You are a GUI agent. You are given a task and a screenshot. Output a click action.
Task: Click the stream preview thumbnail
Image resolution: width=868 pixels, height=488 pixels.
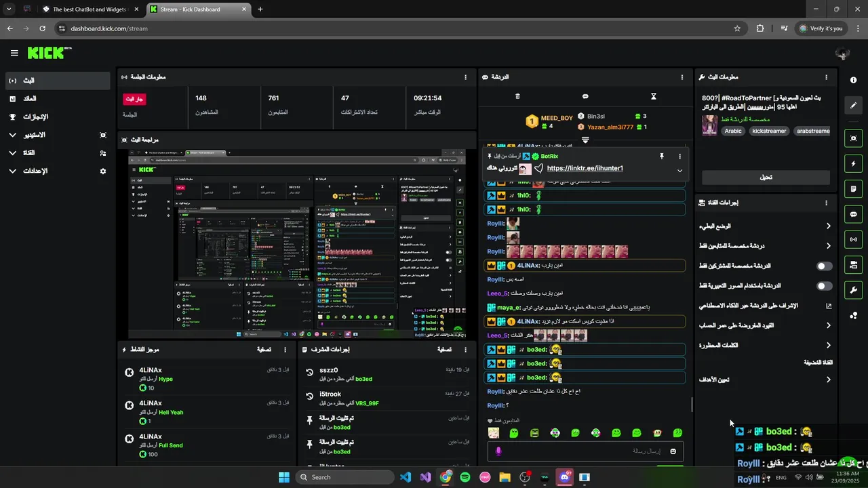tap(297, 245)
